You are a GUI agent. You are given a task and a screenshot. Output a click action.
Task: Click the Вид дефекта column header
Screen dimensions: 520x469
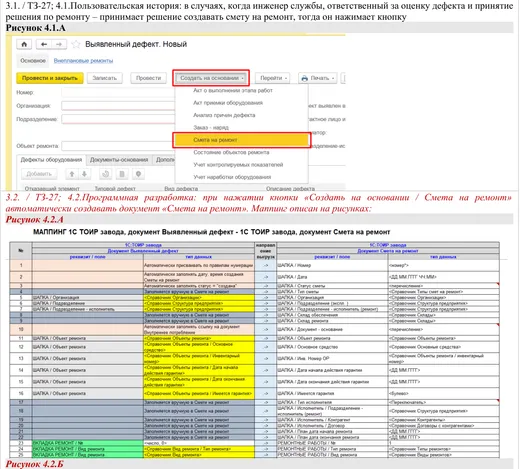tap(181, 189)
